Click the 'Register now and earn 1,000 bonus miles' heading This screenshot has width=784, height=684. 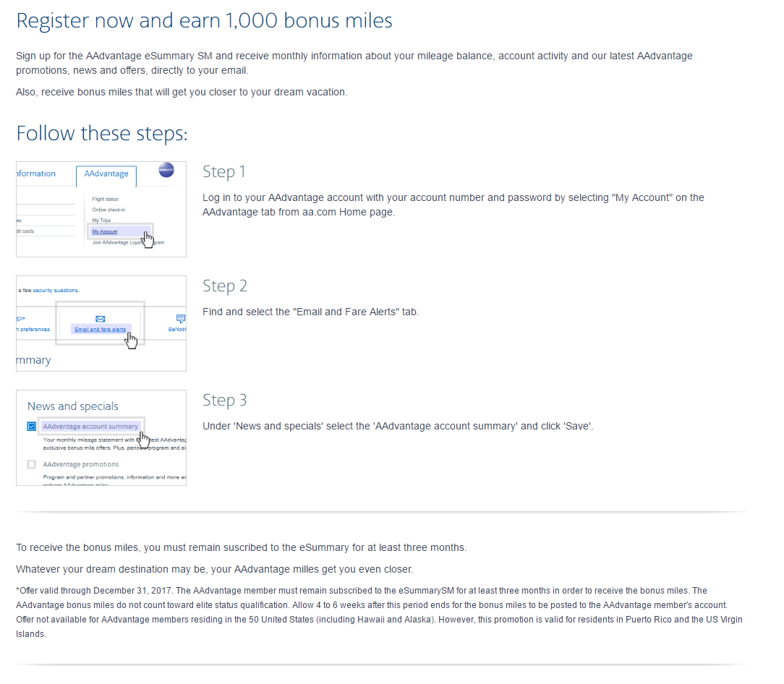point(204,21)
